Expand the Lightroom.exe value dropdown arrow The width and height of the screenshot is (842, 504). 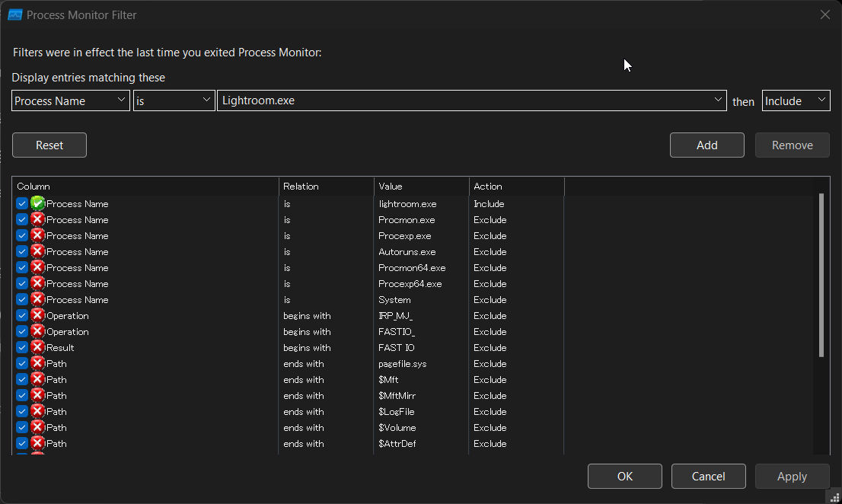tap(717, 100)
